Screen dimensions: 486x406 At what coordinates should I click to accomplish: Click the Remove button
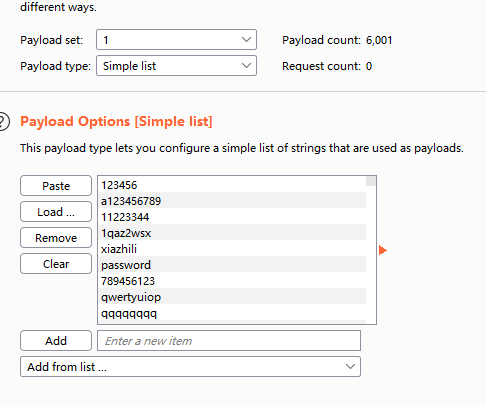click(56, 238)
